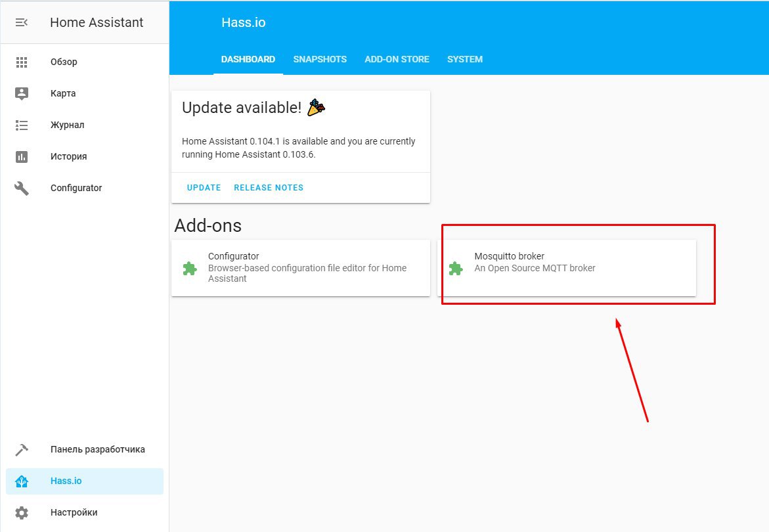Open the Панель разработчика entry

click(x=84, y=450)
